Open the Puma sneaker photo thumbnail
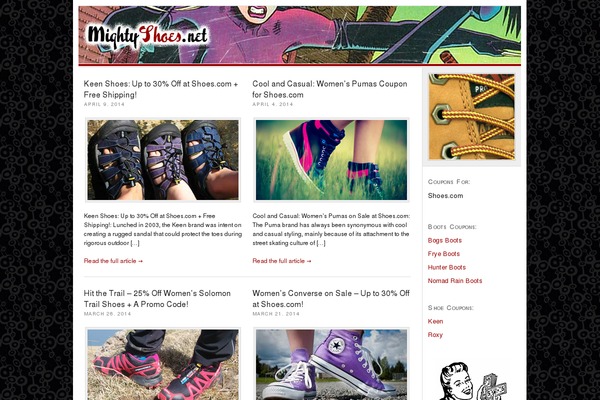 pyautogui.click(x=331, y=160)
